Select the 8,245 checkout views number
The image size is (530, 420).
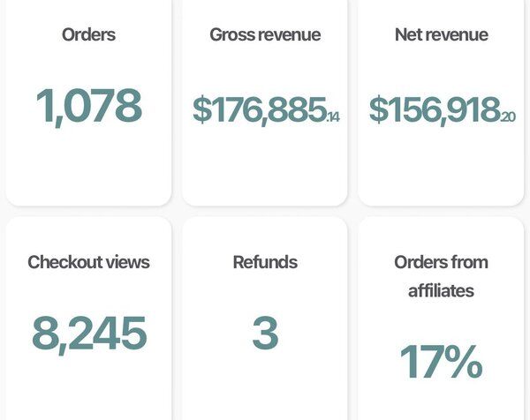(88, 334)
